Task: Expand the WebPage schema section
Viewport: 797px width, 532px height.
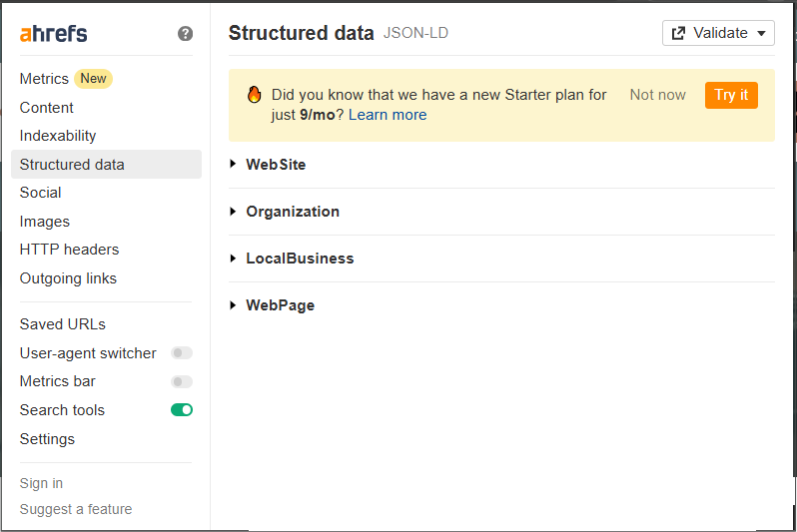Action: pyautogui.click(x=280, y=305)
